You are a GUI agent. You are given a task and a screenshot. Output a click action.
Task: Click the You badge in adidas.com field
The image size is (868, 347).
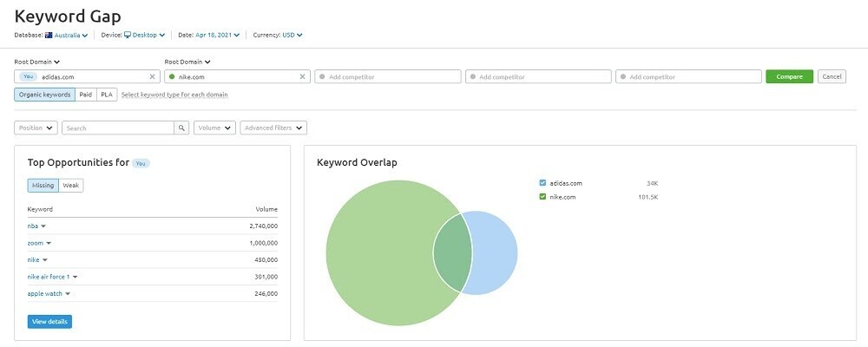point(29,77)
